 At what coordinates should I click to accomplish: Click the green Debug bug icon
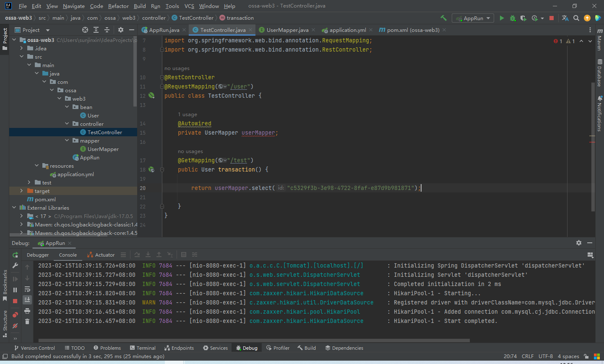coord(513,18)
